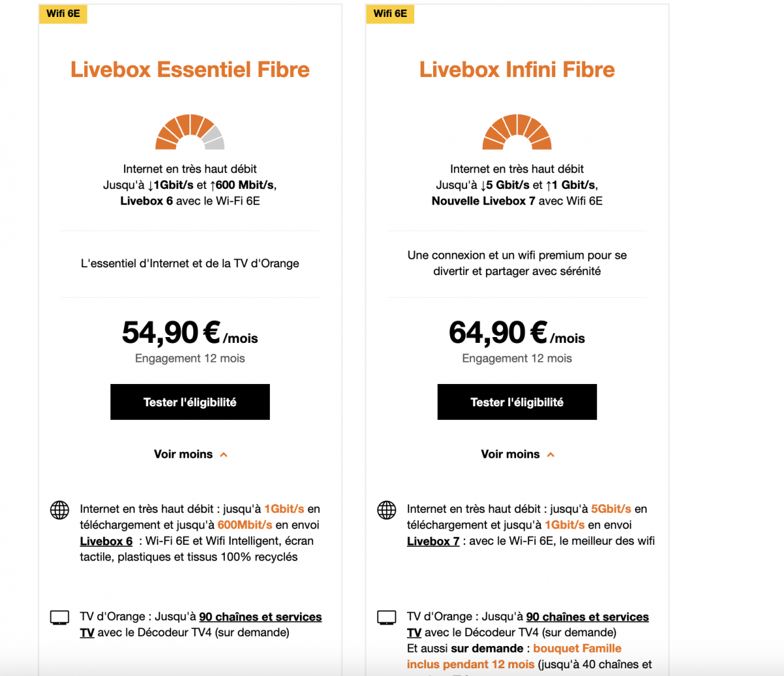Open the Livebox 6 link
The width and height of the screenshot is (784, 676).
[x=106, y=541]
